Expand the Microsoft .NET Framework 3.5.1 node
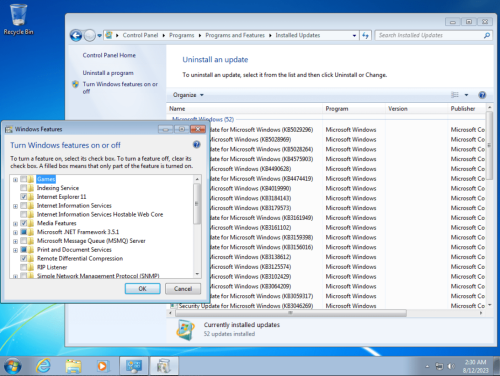Viewport: 500px width, 376px height. [x=15, y=232]
